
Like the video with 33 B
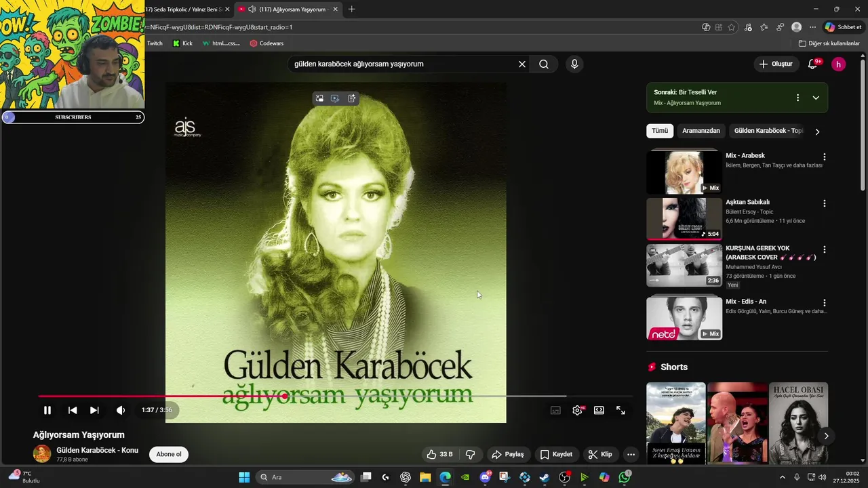[439, 454]
